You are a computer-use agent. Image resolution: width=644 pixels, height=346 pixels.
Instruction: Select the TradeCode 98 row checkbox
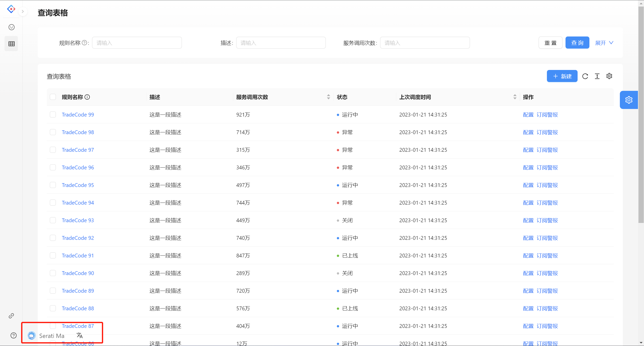53,132
